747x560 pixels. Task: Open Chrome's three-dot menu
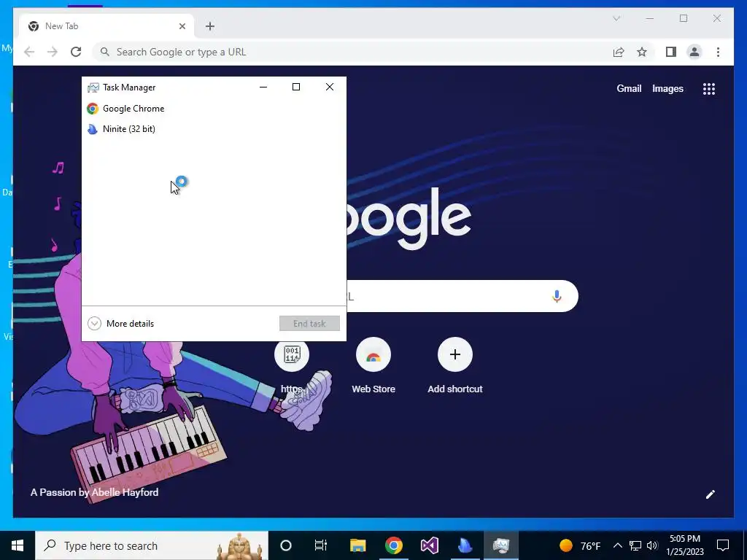(x=718, y=52)
